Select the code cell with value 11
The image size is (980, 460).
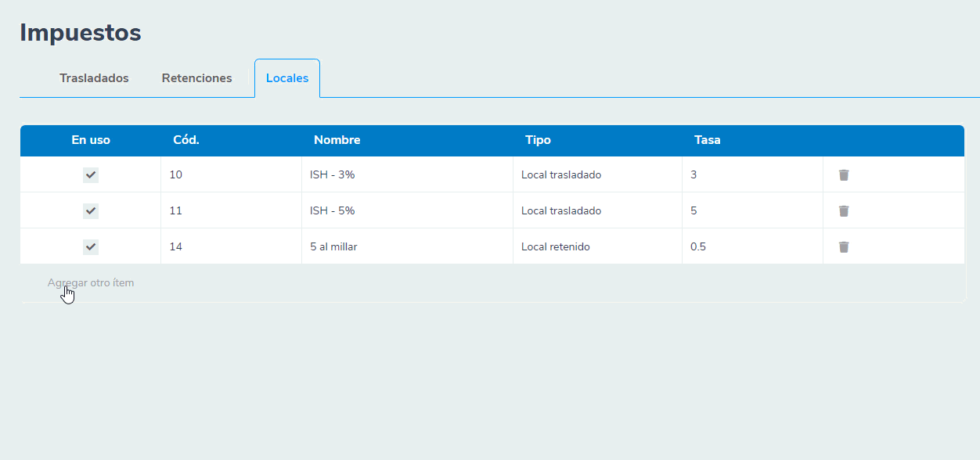click(x=231, y=211)
